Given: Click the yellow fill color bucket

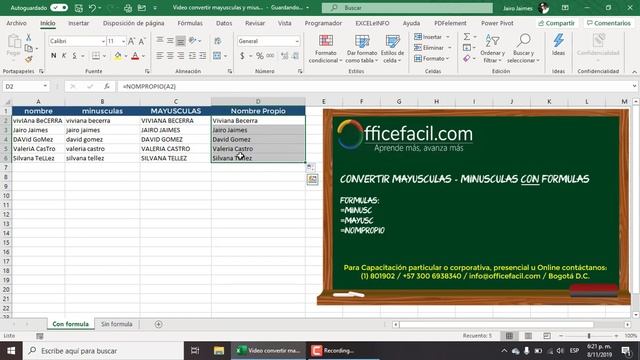Looking at the screenshot, I should coord(118,56).
